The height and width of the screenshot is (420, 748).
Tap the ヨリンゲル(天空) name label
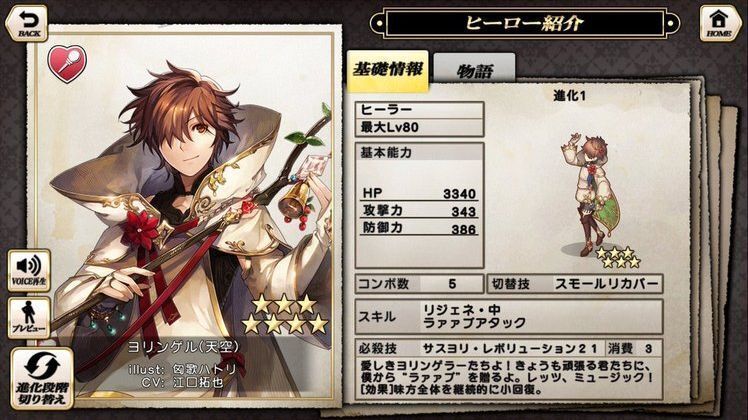(183, 346)
